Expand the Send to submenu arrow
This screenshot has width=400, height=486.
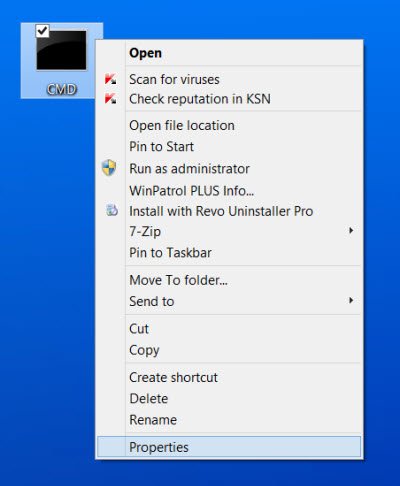(x=351, y=300)
